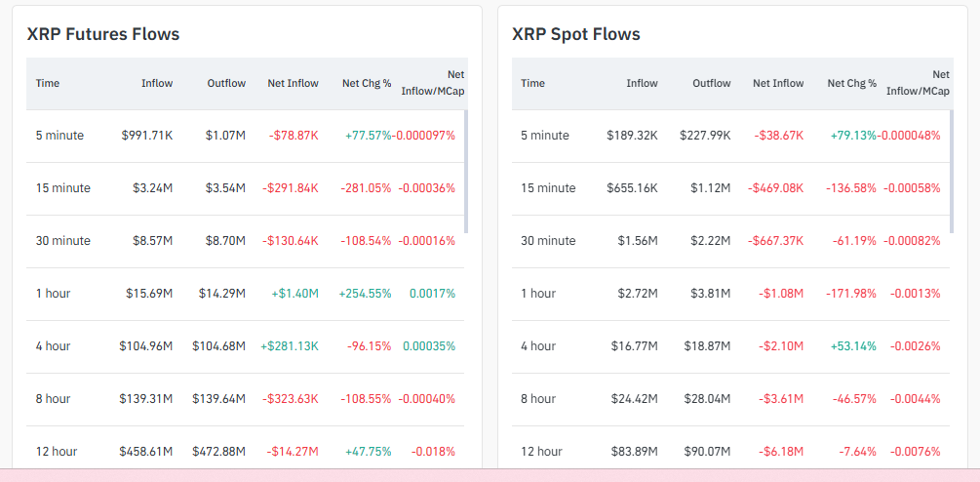
Task: Click the XRP Spot Flows title
Action: 575,34
